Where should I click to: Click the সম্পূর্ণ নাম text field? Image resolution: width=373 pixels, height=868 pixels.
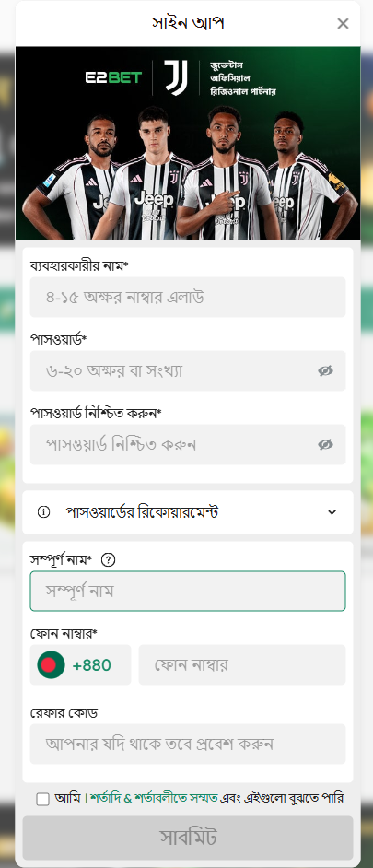(188, 592)
